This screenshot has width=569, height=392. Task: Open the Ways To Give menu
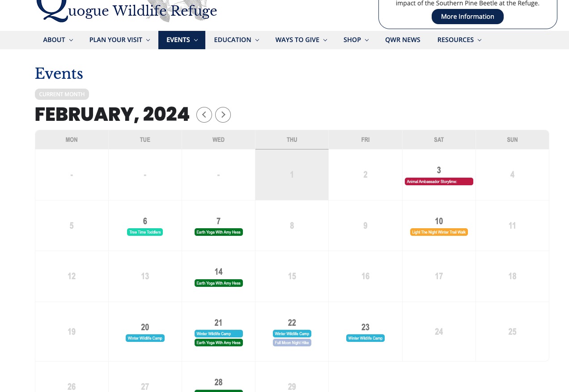click(x=301, y=40)
